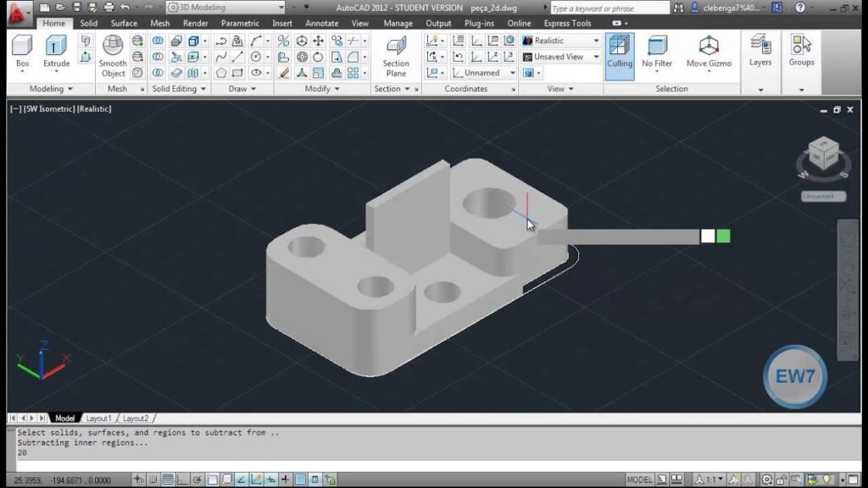Toggle Object Snap in status bar
The width and height of the screenshot is (868, 488).
(x=212, y=480)
